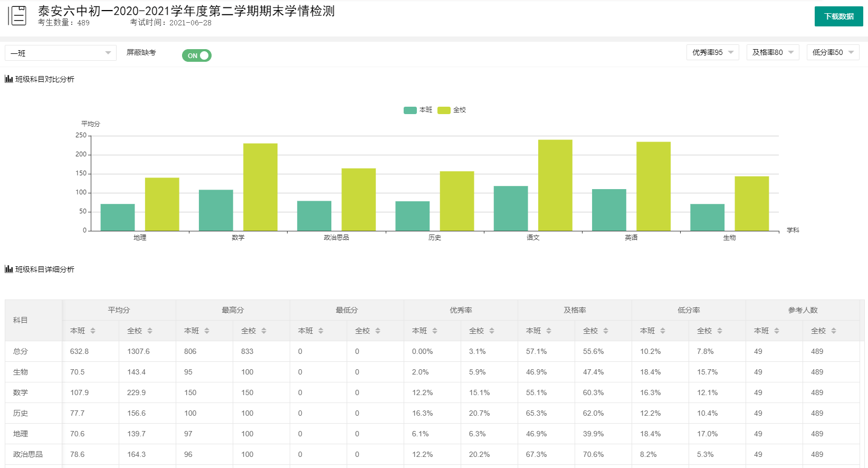Toggle the 屏蔽缺考 ON switch
The width and height of the screenshot is (868, 468).
197,55
